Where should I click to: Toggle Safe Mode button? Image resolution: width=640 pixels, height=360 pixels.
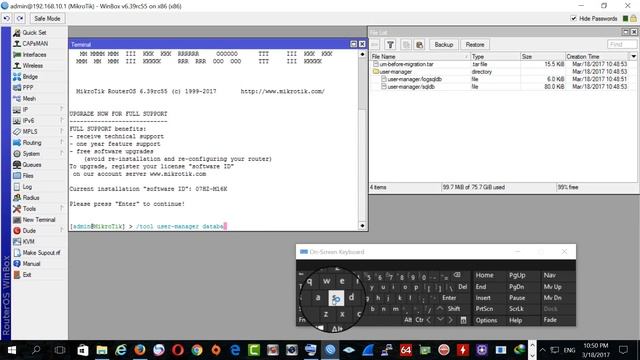(47, 18)
